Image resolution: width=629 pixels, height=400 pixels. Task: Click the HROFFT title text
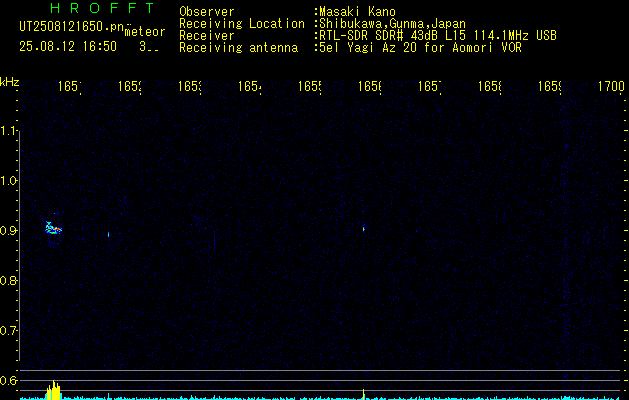click(x=102, y=8)
